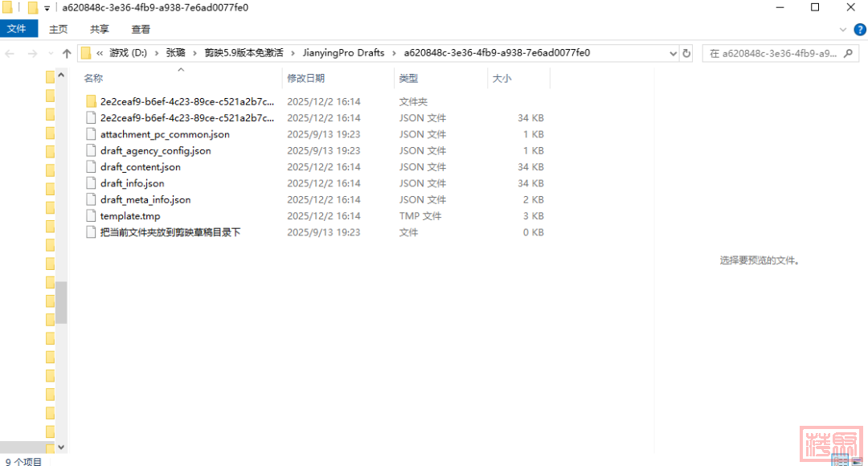Expand the ribbon with the chevron

pyautogui.click(x=843, y=29)
